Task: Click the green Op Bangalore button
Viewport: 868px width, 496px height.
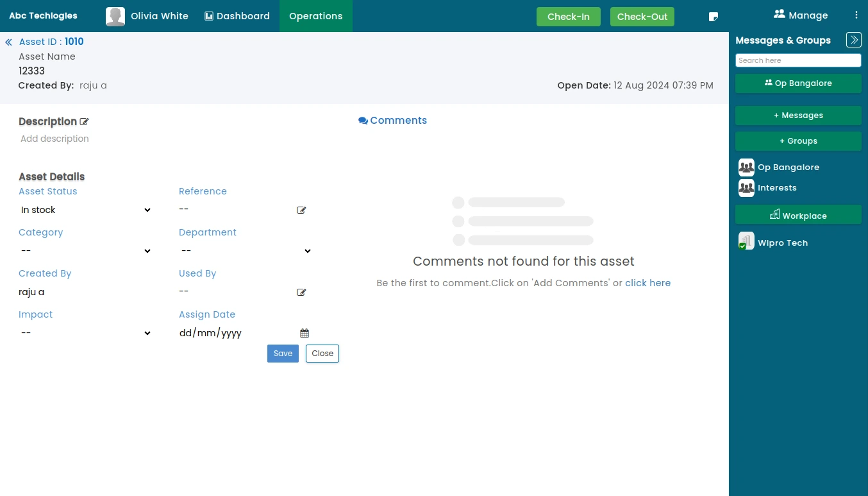Action: [x=798, y=83]
